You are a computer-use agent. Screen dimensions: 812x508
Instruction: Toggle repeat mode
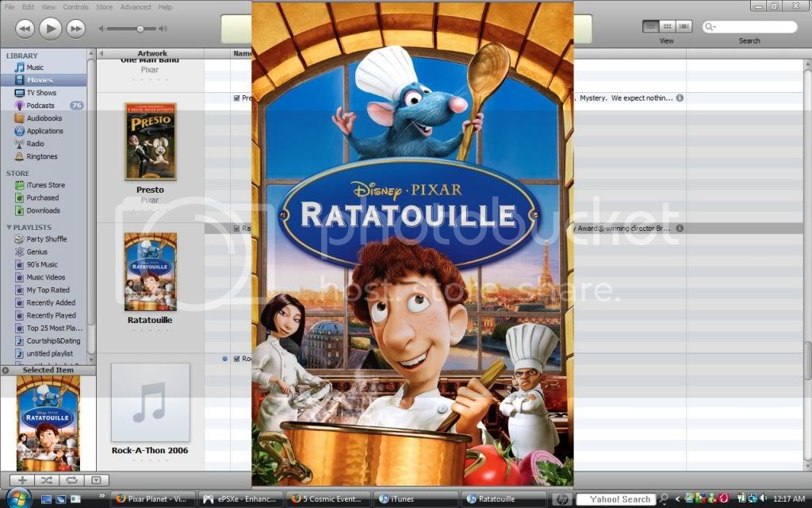point(71,480)
